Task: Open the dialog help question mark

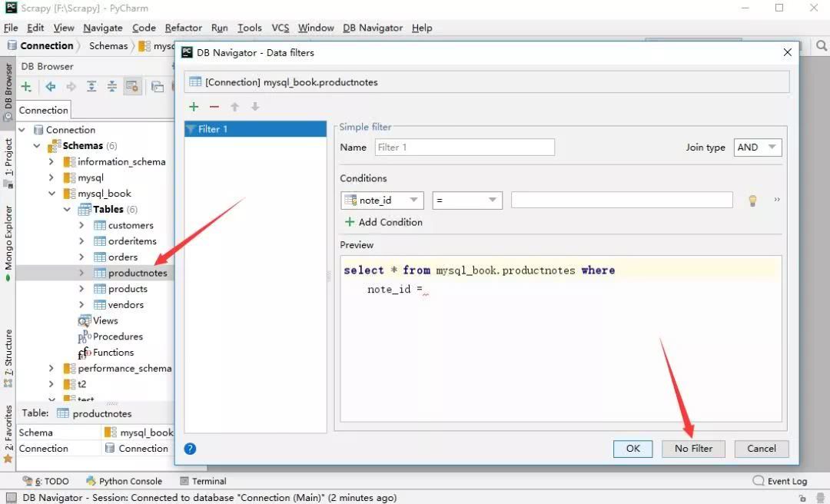Action: 190,449
